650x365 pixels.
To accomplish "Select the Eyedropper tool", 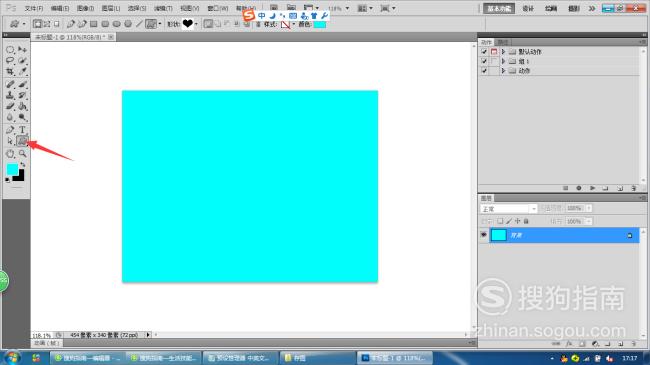I will point(22,71).
